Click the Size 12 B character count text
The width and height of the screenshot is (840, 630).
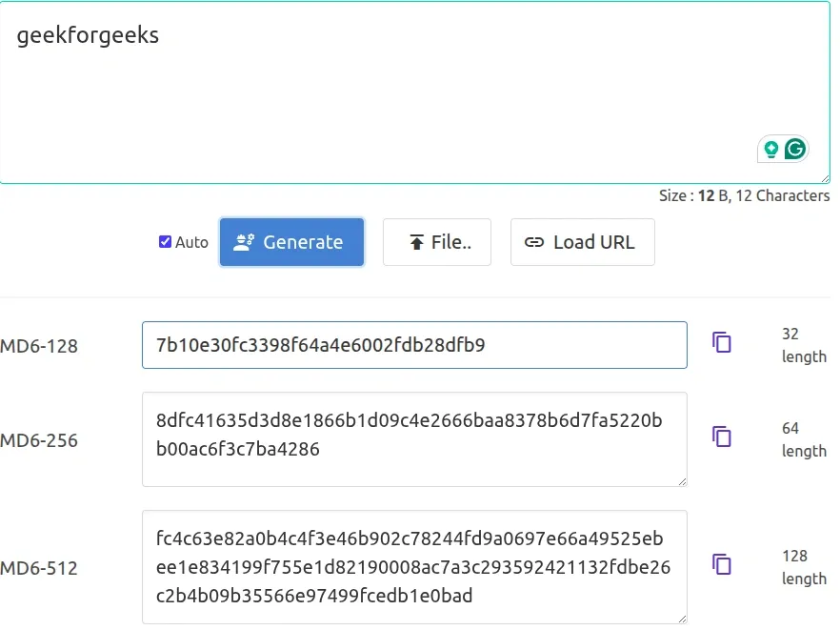tap(744, 196)
